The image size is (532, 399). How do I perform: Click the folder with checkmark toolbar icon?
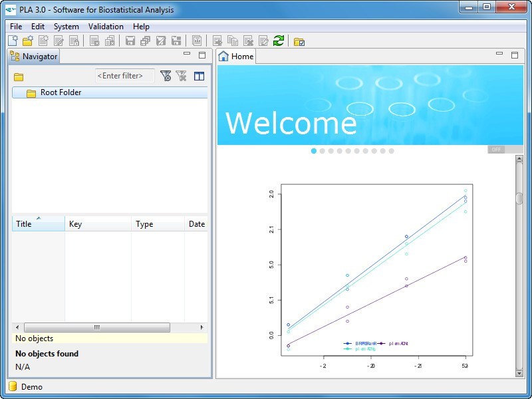coord(299,41)
